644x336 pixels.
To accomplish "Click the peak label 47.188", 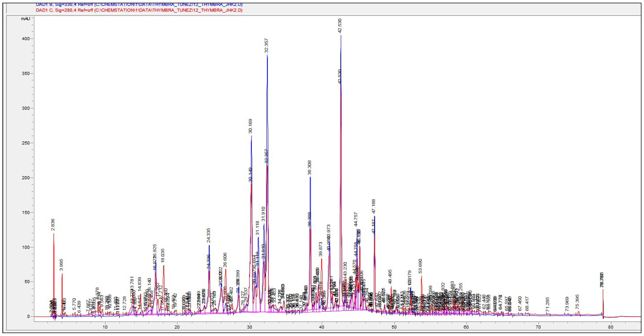I will click(x=374, y=206).
